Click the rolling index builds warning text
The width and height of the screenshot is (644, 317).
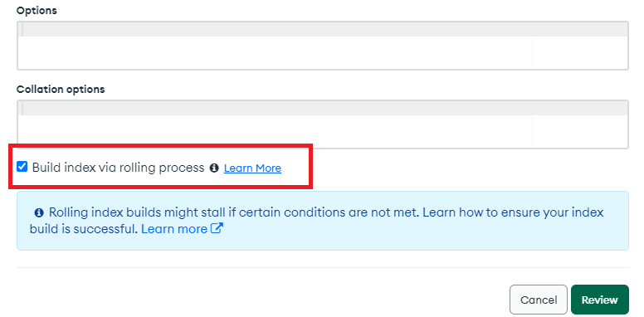[317, 221]
